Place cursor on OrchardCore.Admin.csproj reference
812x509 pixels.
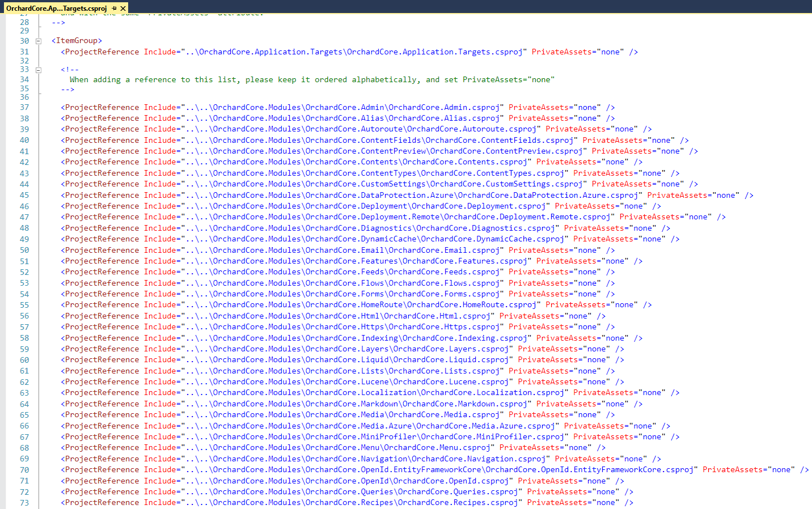click(338, 107)
